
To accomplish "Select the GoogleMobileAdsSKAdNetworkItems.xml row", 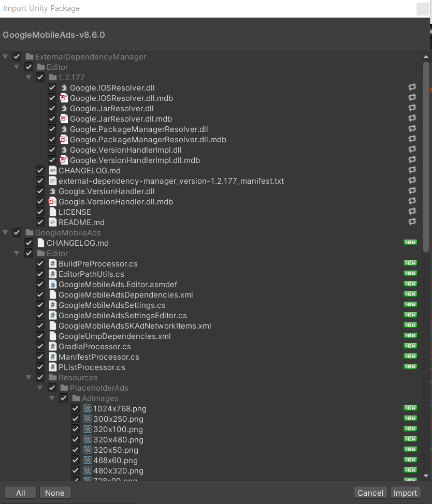I will 211,326.
